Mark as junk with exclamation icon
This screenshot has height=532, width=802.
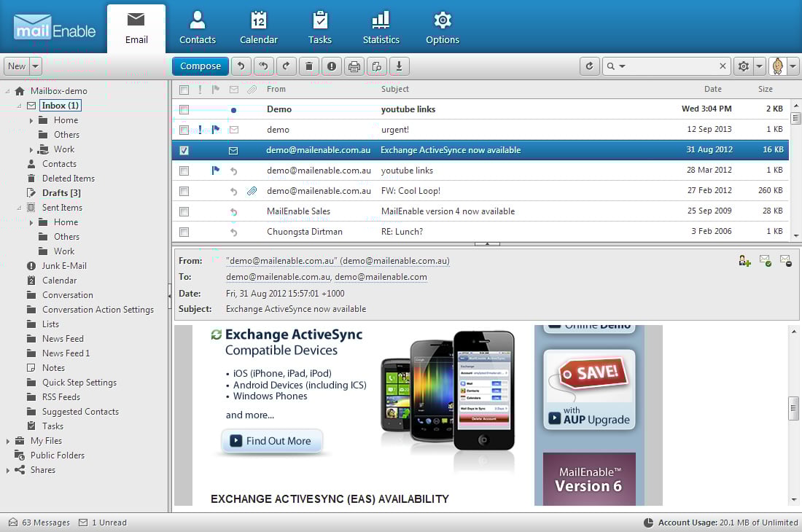[x=332, y=66]
